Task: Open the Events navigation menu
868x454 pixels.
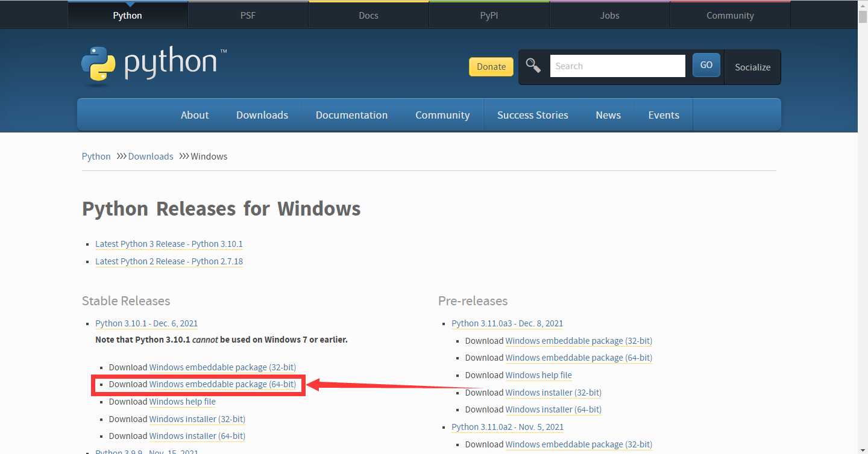Action: point(664,115)
